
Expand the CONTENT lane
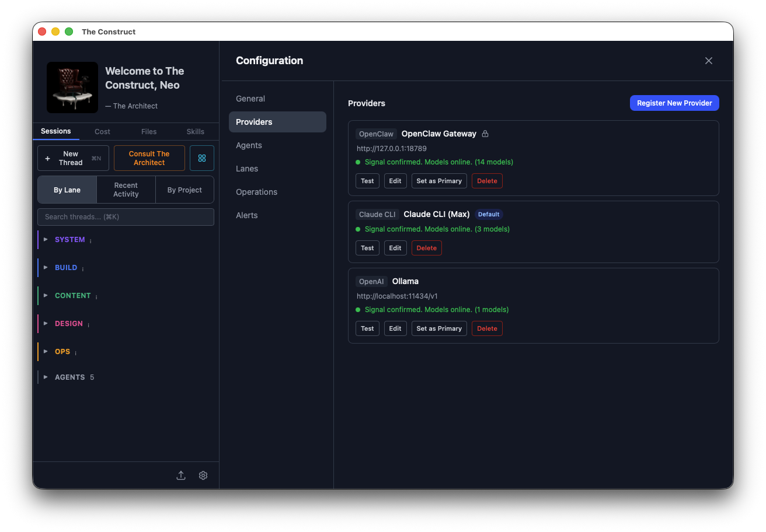pyautogui.click(x=46, y=295)
